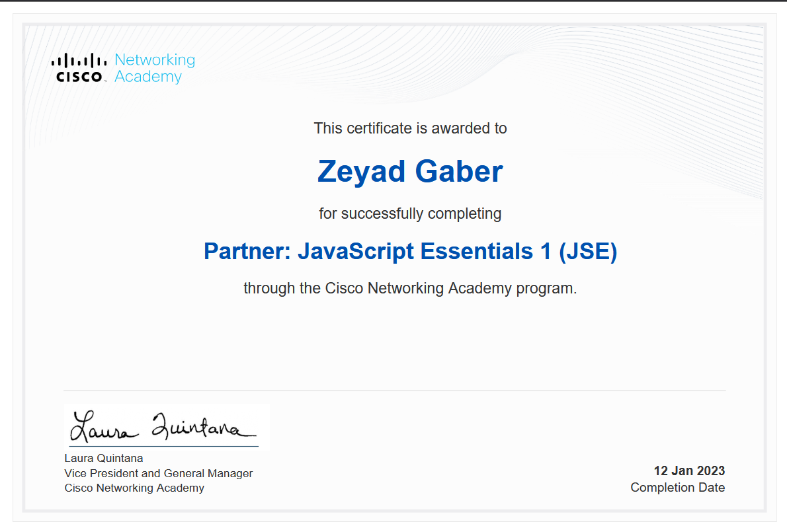Screen dimensions: 787x532
Task: Select the completion date 12 Jan 2023
Action: (688, 471)
